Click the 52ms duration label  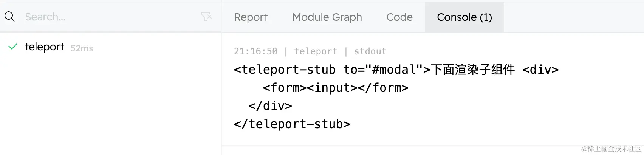[82, 48]
